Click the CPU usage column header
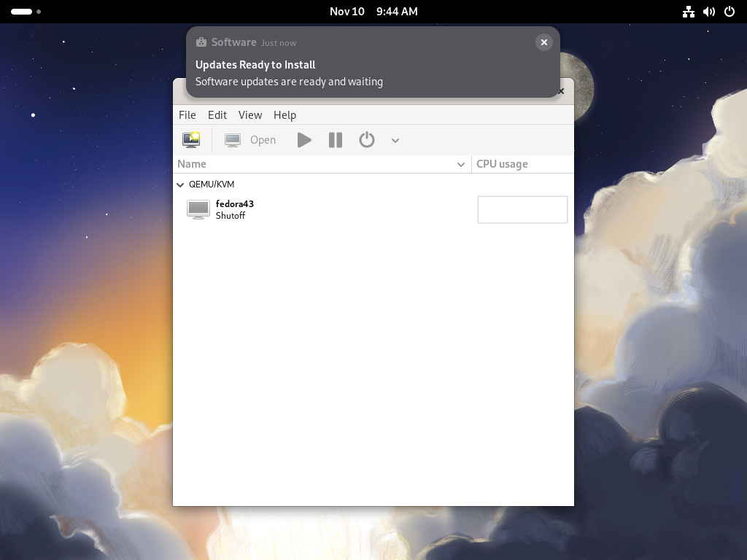This screenshot has height=560, width=747. pyautogui.click(x=503, y=164)
